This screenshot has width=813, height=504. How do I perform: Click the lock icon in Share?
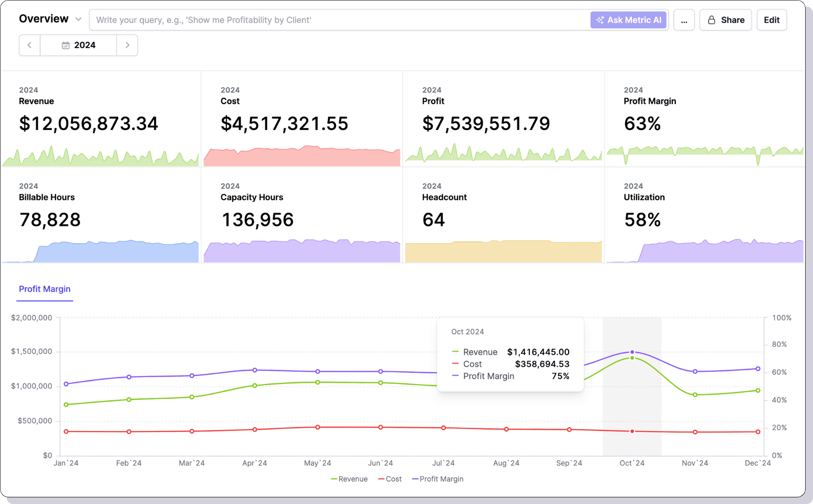click(711, 20)
